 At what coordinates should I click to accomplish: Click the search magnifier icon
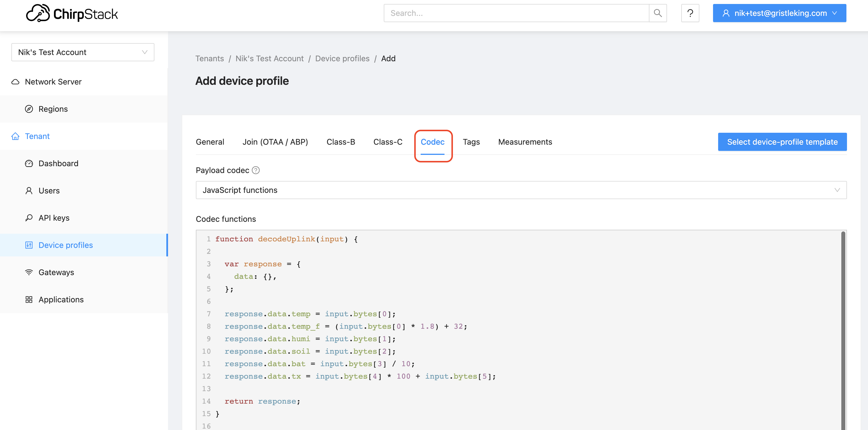657,13
